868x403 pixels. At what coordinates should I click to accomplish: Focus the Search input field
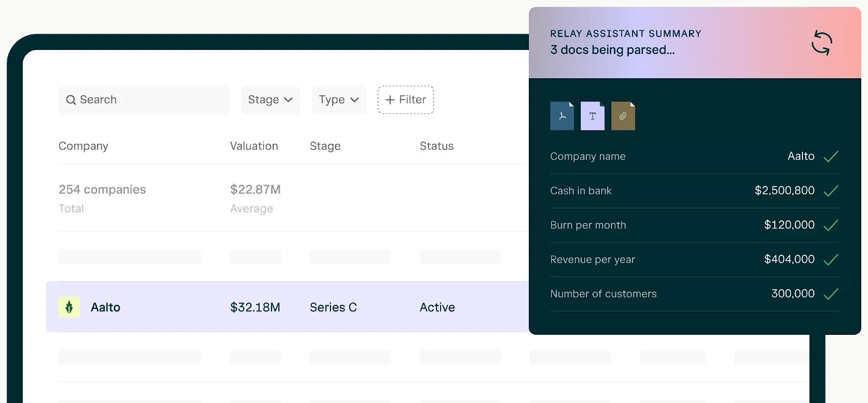click(144, 100)
